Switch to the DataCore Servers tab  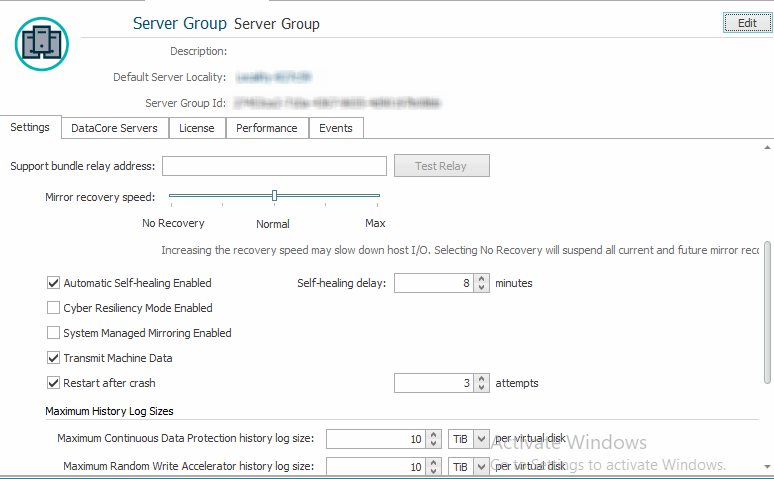pyautogui.click(x=114, y=128)
